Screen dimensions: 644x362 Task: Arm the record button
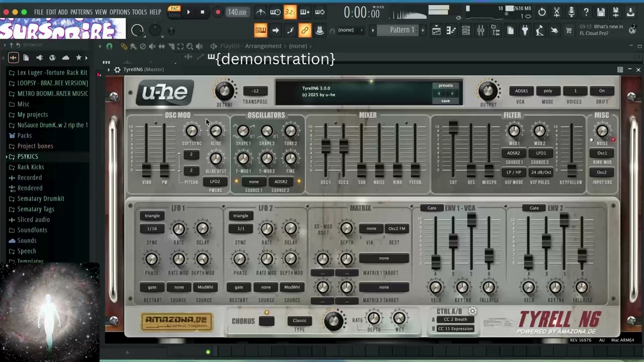pos(217,12)
